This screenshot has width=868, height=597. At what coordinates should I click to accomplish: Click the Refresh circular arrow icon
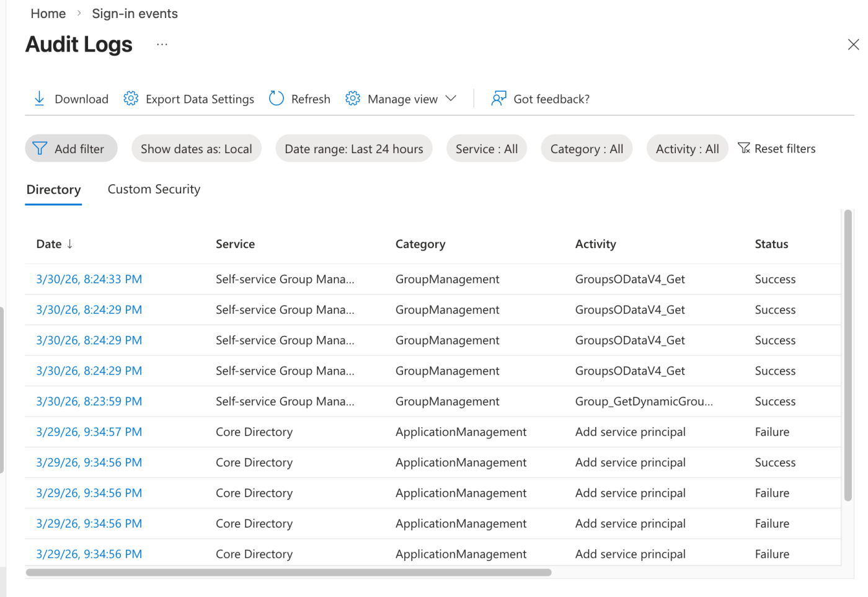[277, 99]
